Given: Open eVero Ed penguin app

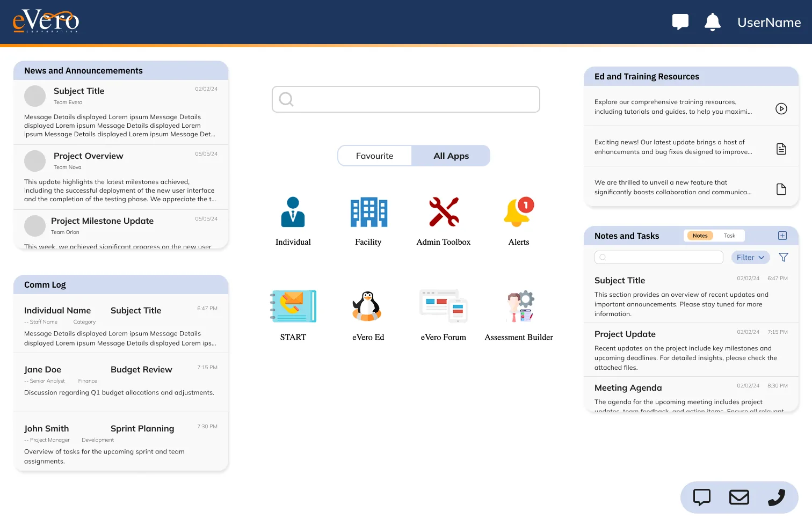Looking at the screenshot, I should [x=368, y=316].
